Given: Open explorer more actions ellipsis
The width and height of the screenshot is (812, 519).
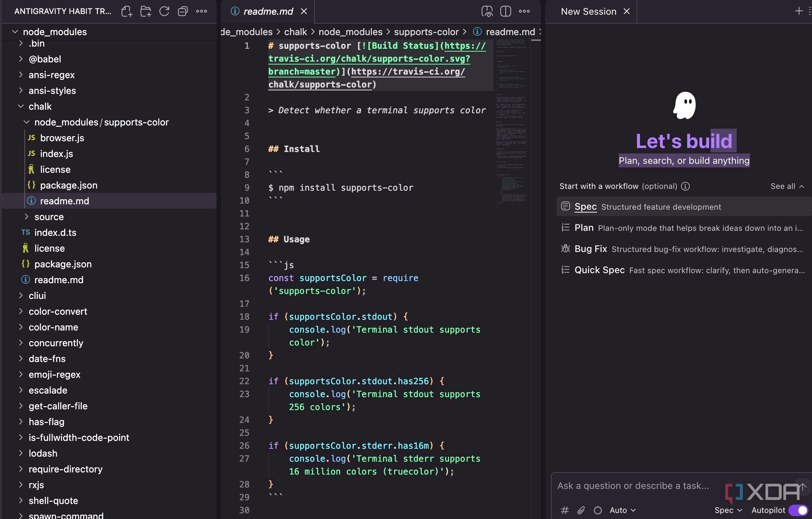Looking at the screenshot, I should tap(202, 11).
